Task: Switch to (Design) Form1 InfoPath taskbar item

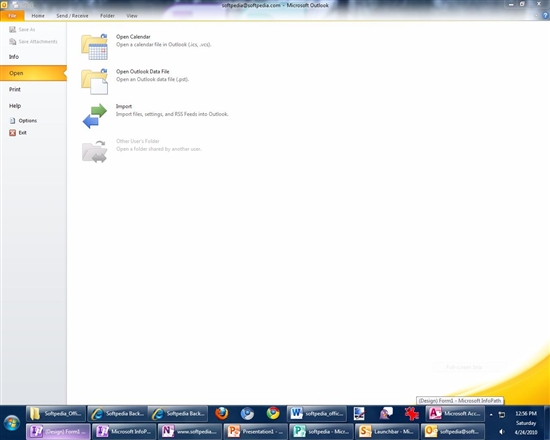Action: click(58, 431)
